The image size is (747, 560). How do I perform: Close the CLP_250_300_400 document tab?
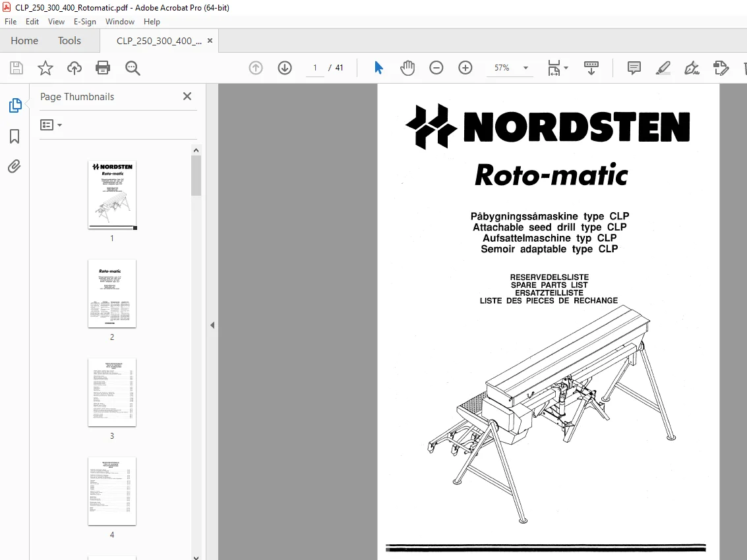pyautogui.click(x=210, y=41)
